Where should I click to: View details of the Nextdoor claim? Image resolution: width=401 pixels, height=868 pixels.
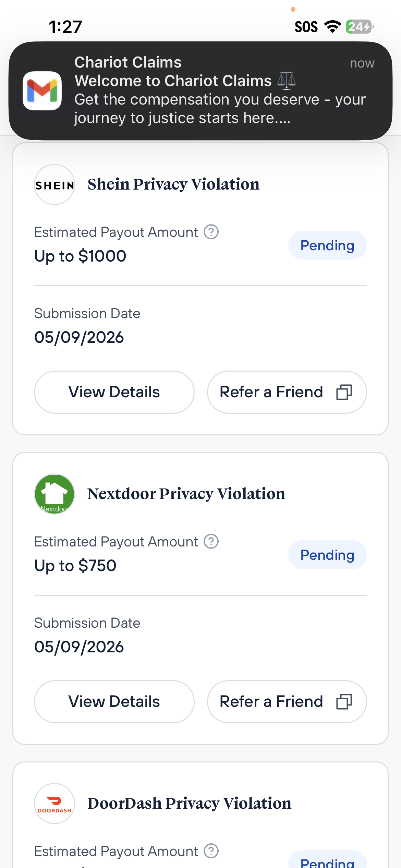[x=114, y=702]
